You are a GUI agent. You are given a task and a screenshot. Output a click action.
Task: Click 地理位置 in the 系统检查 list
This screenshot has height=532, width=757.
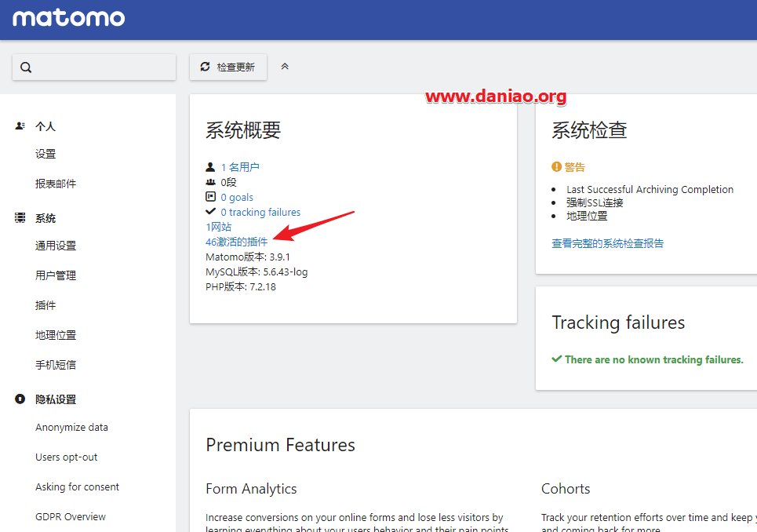coord(587,216)
